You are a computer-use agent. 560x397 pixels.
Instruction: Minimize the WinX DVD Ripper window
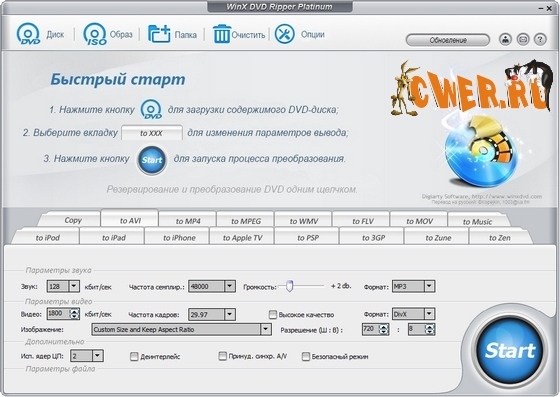pos(541,9)
